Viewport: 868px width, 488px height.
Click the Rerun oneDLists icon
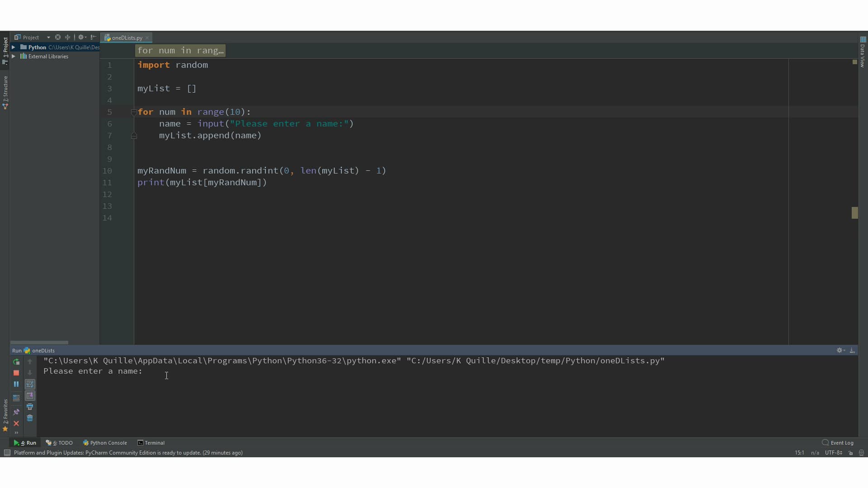click(16, 362)
